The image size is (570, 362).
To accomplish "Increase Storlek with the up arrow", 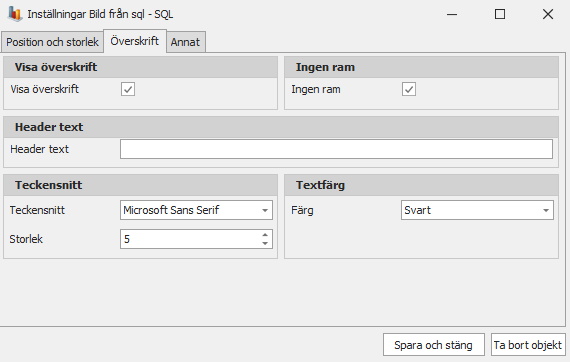I will tap(265, 235).
